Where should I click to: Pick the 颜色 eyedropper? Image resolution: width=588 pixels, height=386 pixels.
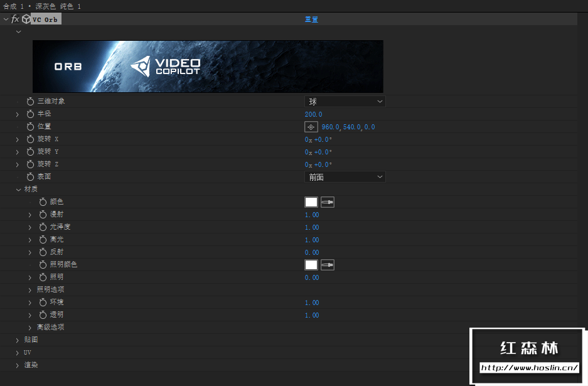click(328, 202)
